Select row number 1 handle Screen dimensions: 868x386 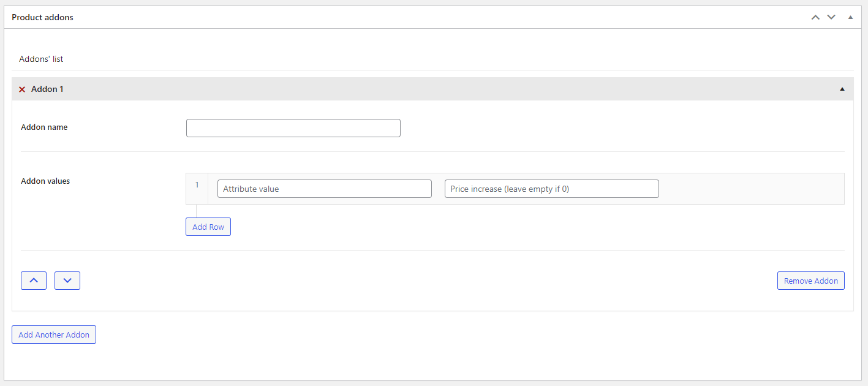(197, 185)
